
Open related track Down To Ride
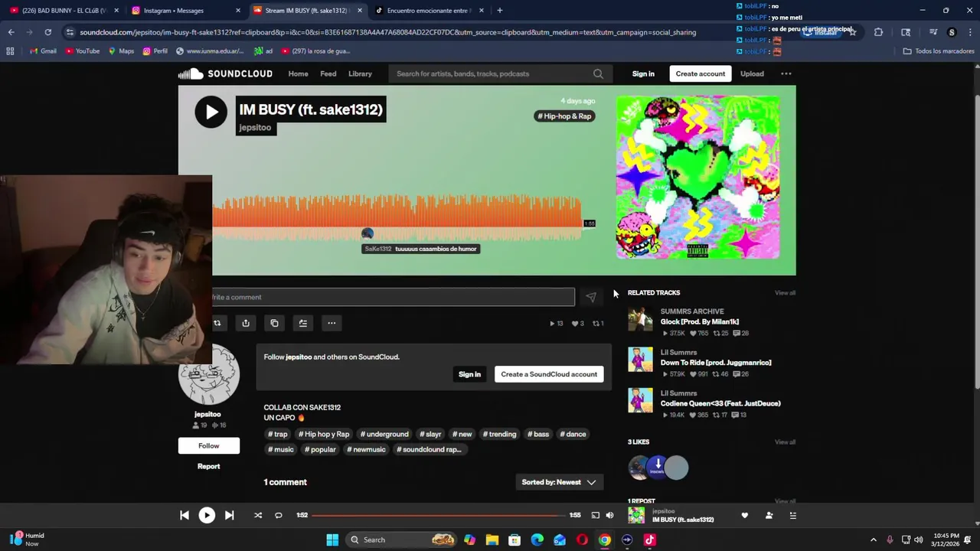tap(715, 363)
